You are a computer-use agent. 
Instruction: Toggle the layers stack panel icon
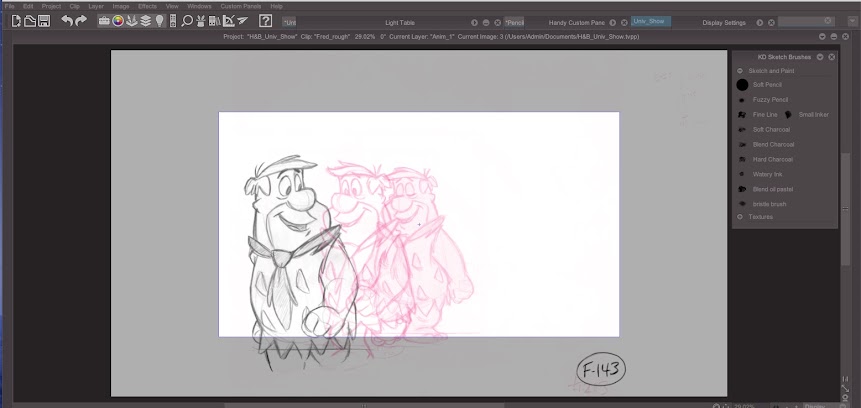pos(146,21)
